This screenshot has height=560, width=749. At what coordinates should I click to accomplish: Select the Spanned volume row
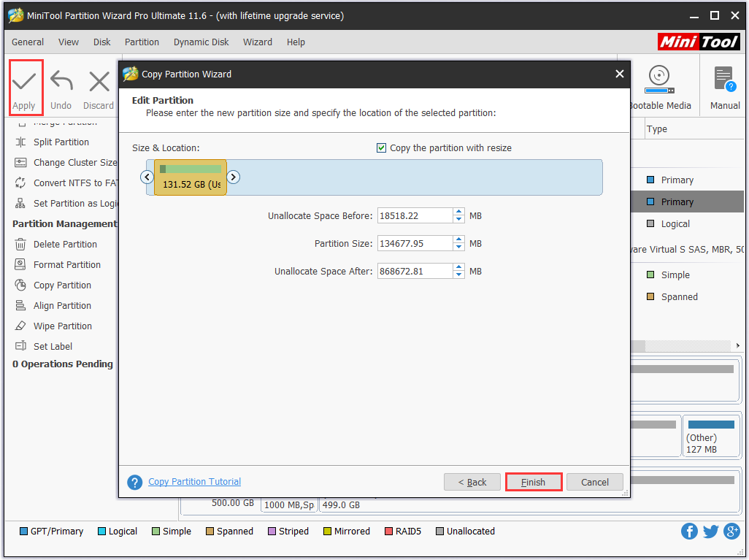(688, 296)
